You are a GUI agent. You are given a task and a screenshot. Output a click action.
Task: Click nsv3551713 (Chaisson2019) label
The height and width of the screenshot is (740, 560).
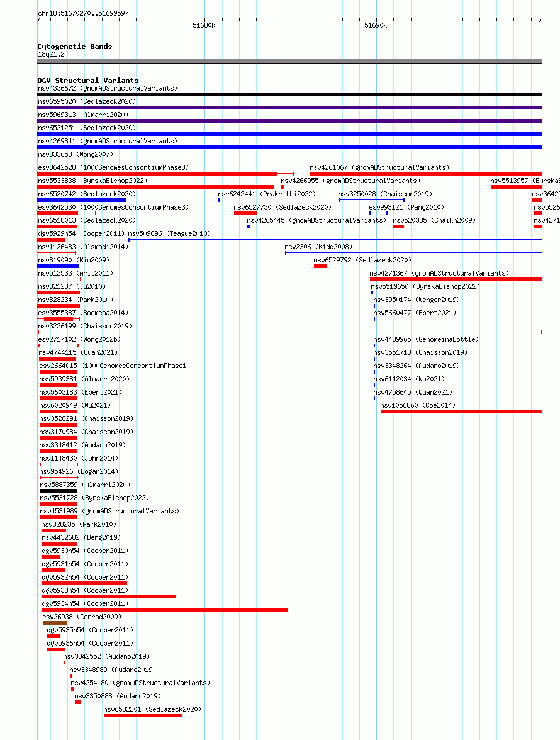click(420, 352)
